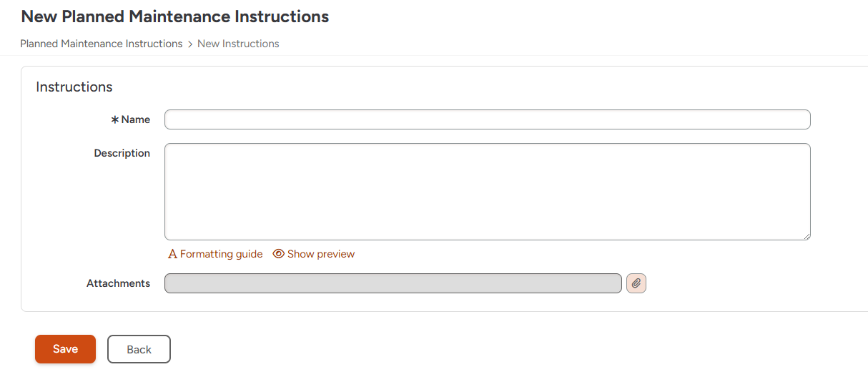Image resolution: width=868 pixels, height=372 pixels.
Task: Open the Formatting guide link
Action: pyautogui.click(x=221, y=254)
